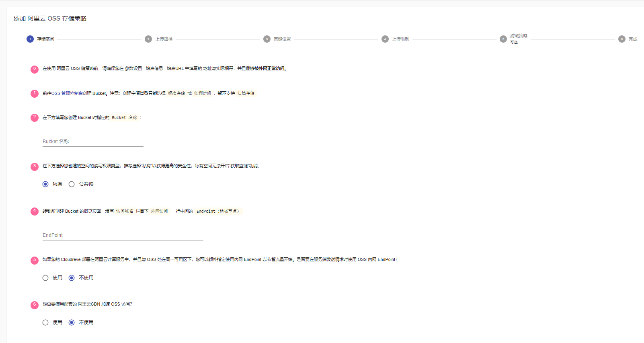Click step 6 circle for 完成
Viewport: 644px width, 343px height.
(622, 39)
